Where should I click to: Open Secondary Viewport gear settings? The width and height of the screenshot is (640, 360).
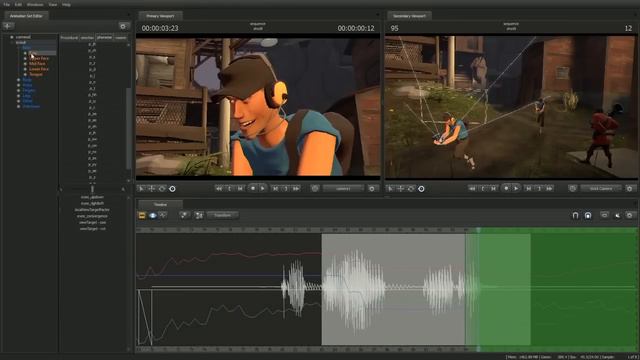click(x=629, y=189)
